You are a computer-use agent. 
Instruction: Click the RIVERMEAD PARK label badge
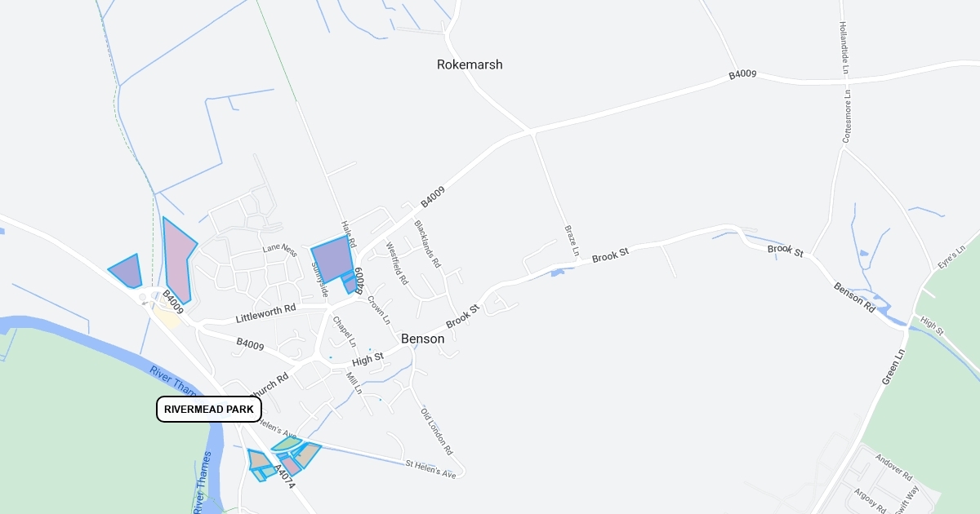pyautogui.click(x=209, y=409)
